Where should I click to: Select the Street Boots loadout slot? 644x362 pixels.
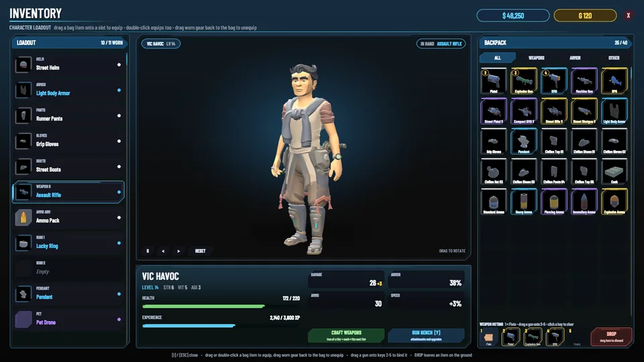[68, 166]
